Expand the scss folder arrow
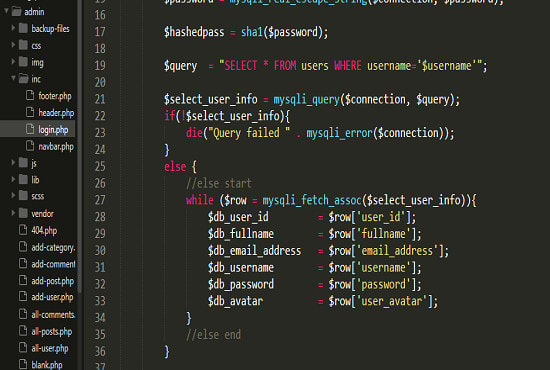The image size is (550, 370). click(13, 195)
